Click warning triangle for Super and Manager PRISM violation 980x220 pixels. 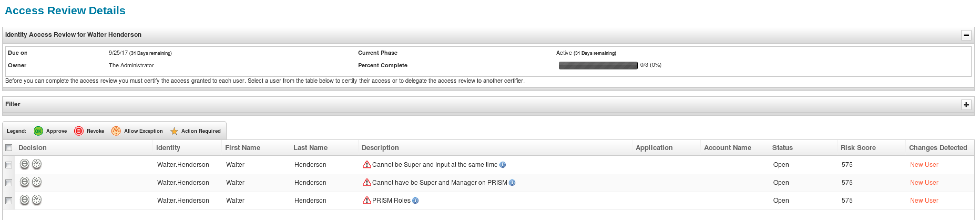[367, 182]
